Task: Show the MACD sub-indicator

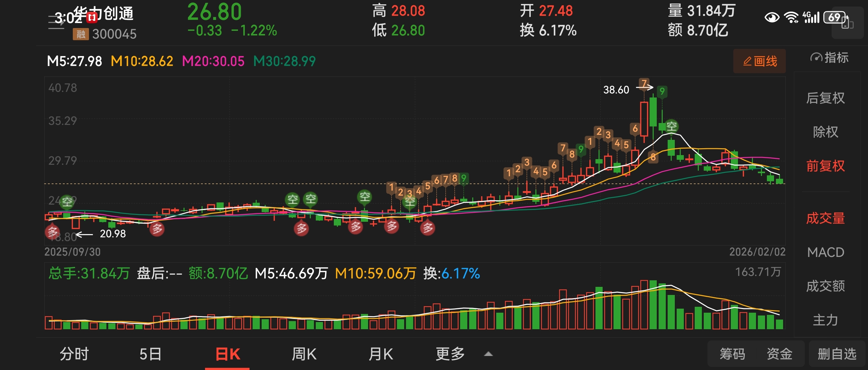Action: coord(825,252)
